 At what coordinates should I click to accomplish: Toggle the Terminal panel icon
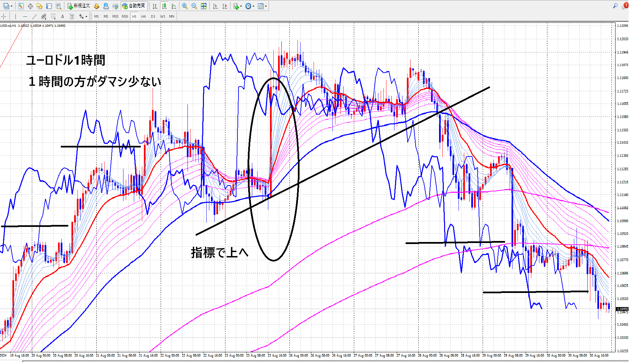point(49,6)
